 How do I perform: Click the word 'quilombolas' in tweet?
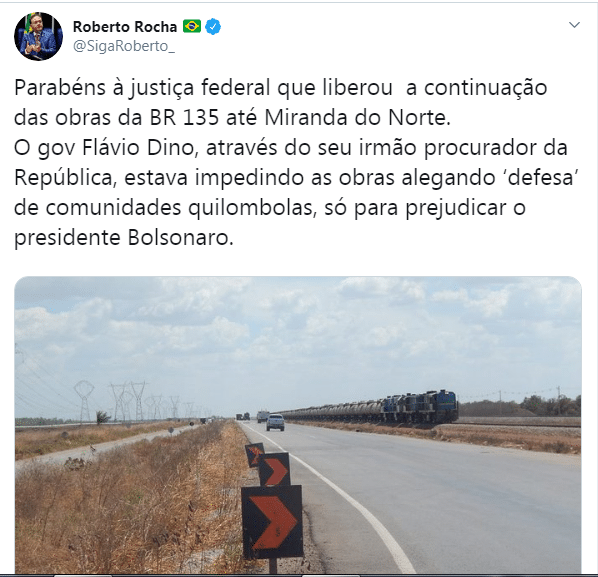[251, 208]
